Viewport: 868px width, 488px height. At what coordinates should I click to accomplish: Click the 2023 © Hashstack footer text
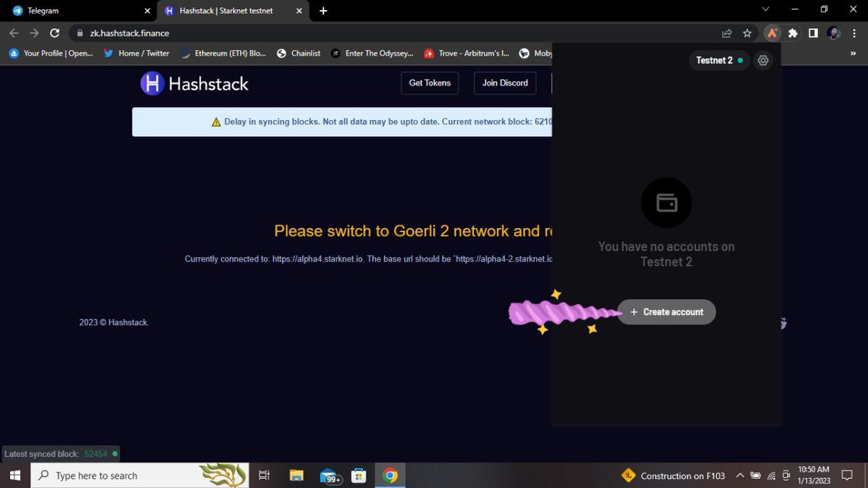[x=114, y=323]
